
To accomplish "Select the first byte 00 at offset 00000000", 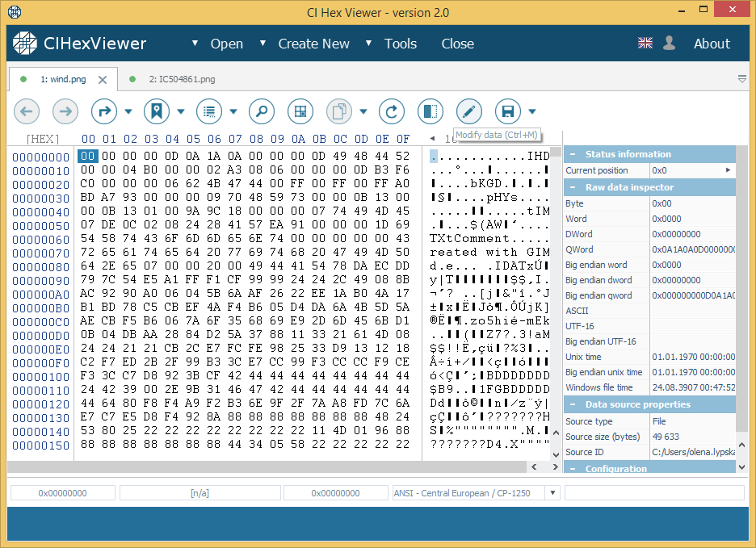I will tap(88, 156).
